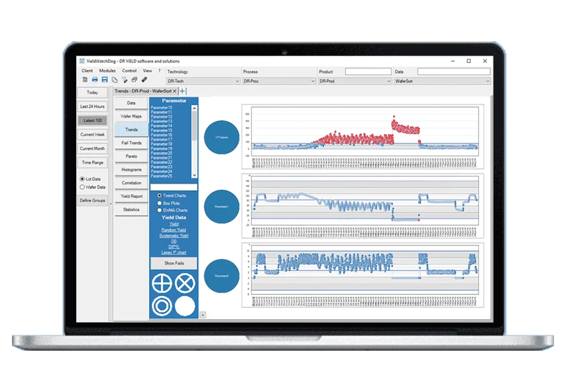Select the diagonal X wafer-zone icon

pyautogui.click(x=185, y=283)
